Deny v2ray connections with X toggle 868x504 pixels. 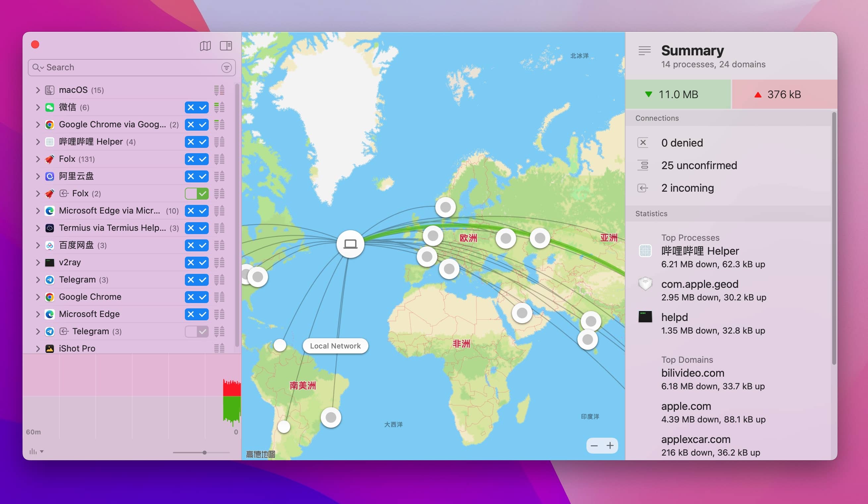point(191,263)
